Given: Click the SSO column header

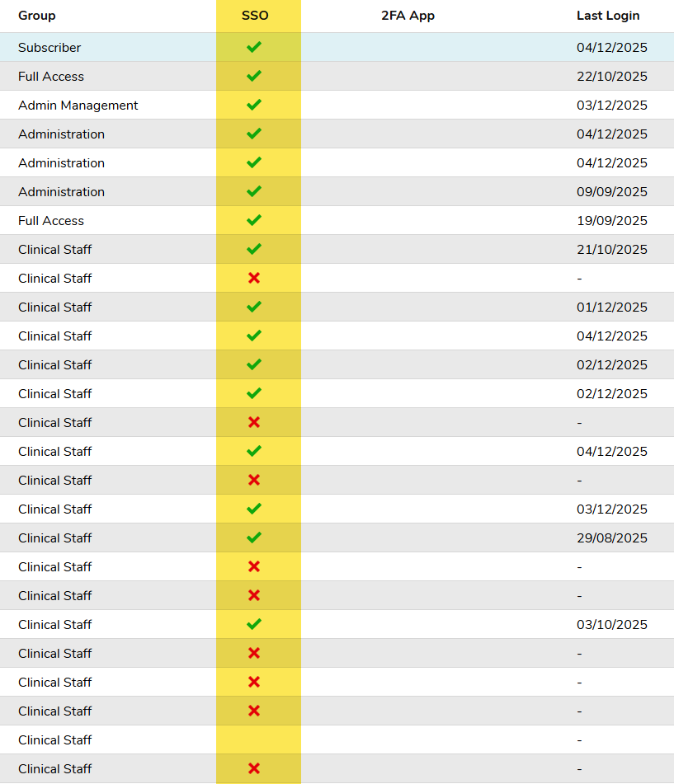Looking at the screenshot, I should tap(255, 16).
